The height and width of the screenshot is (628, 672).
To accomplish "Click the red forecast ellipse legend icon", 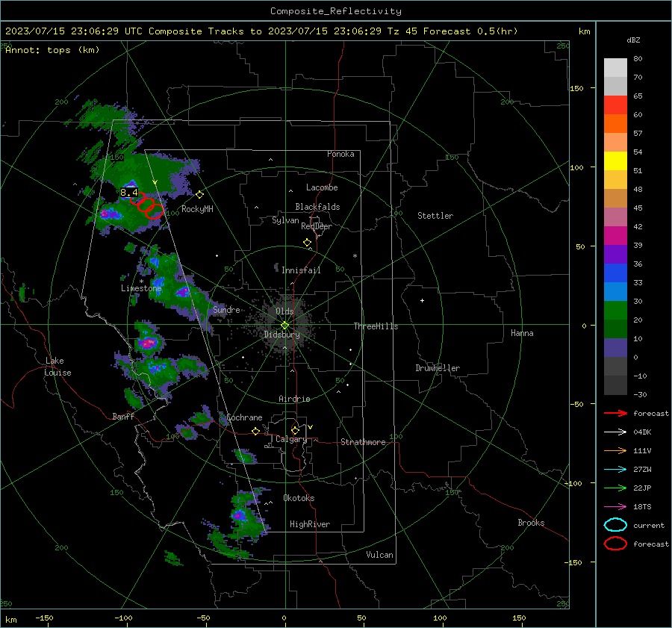I will click(x=615, y=544).
